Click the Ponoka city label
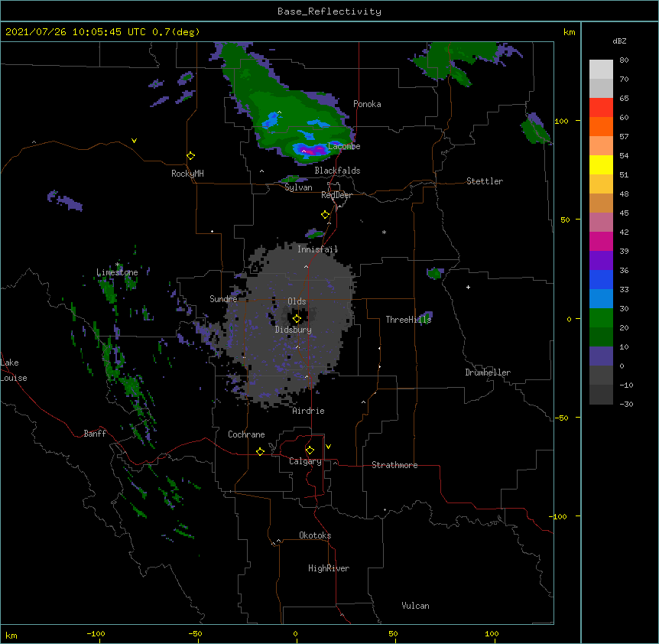The image size is (659, 644). 367,104
